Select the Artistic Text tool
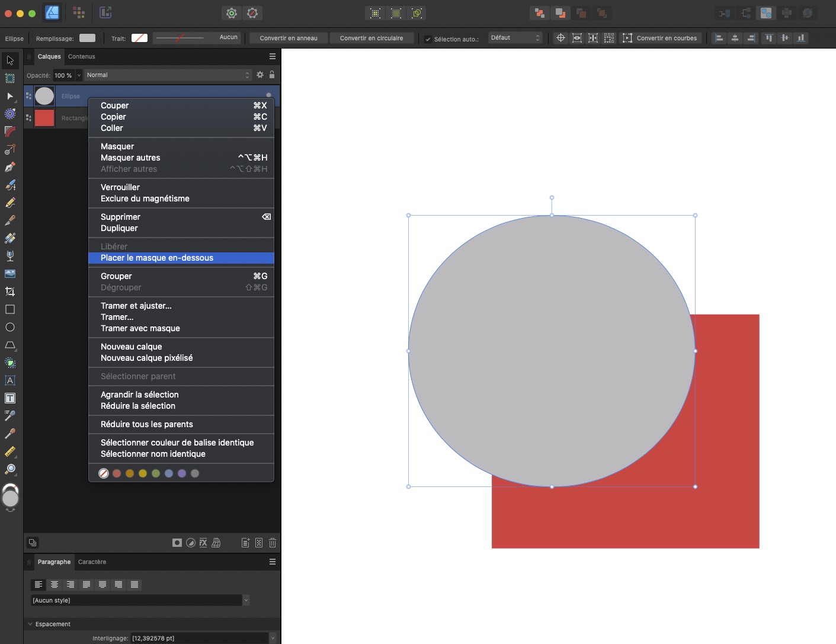The width and height of the screenshot is (836, 644). click(10, 380)
